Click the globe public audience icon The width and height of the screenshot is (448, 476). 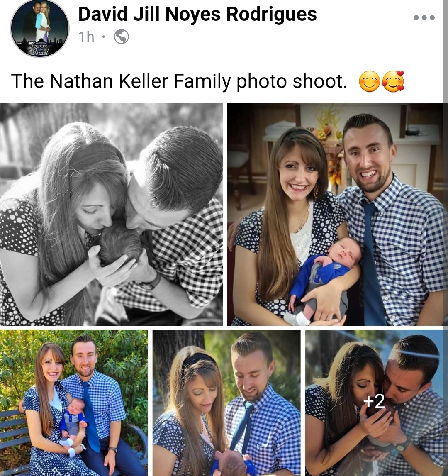point(122,37)
